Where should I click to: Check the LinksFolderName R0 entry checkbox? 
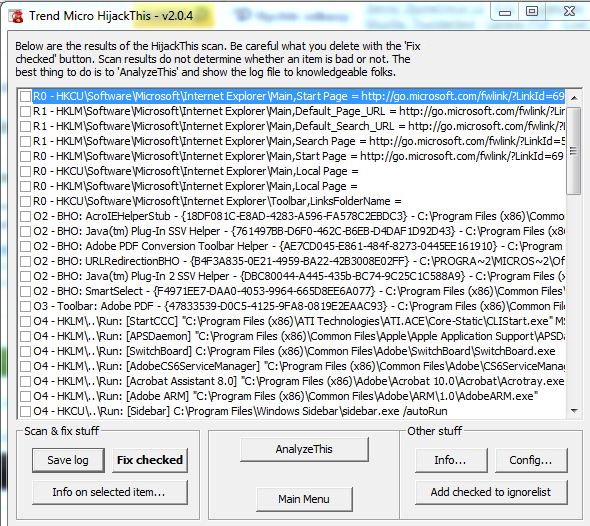click(25, 201)
